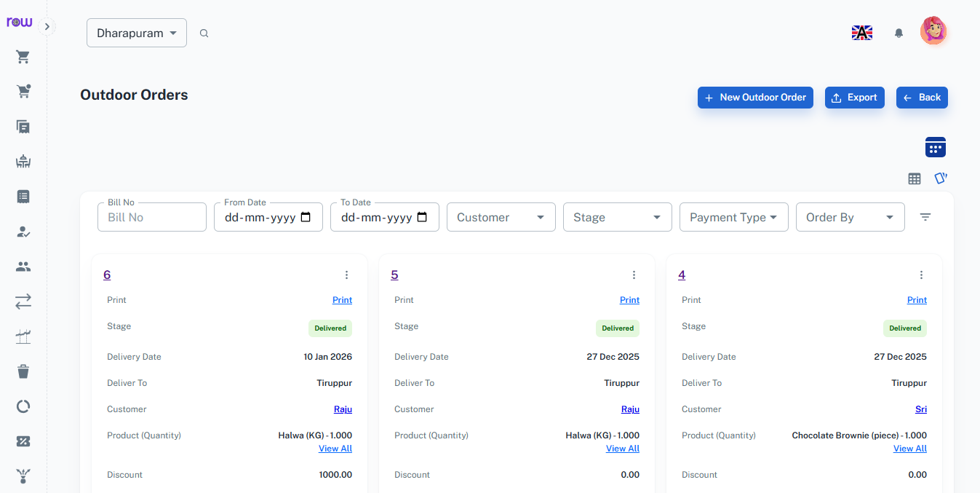Open the Payment Type dropdown
The width and height of the screenshot is (980, 493).
click(x=733, y=216)
